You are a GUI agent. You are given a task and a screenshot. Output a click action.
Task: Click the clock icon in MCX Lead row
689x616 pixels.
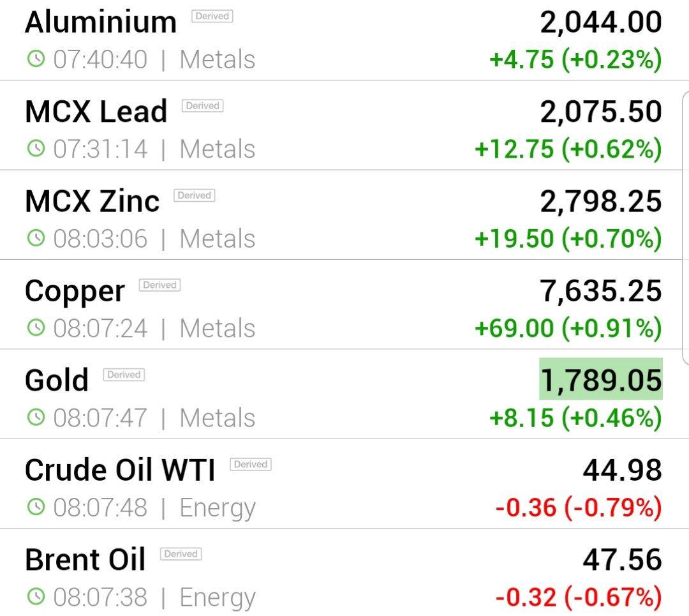[x=36, y=148]
